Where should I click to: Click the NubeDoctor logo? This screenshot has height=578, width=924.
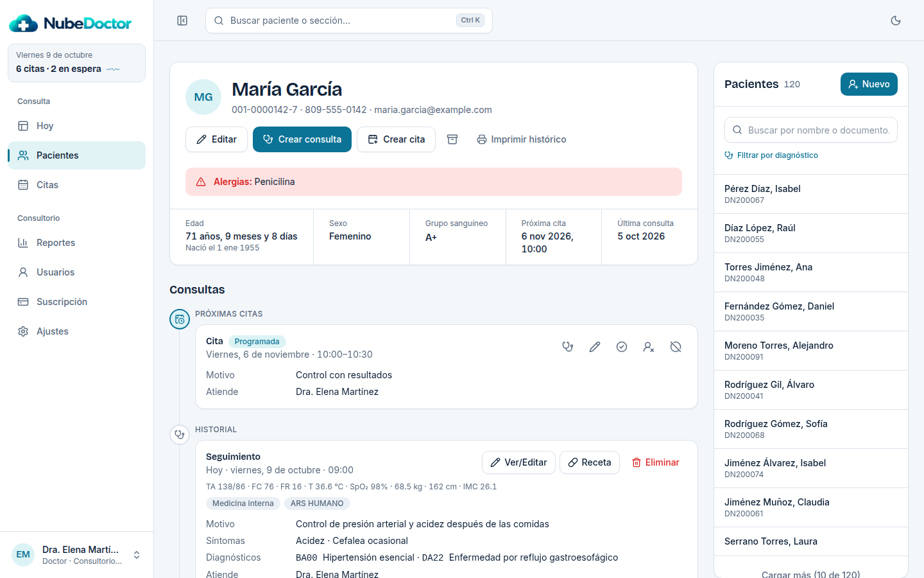[71, 24]
